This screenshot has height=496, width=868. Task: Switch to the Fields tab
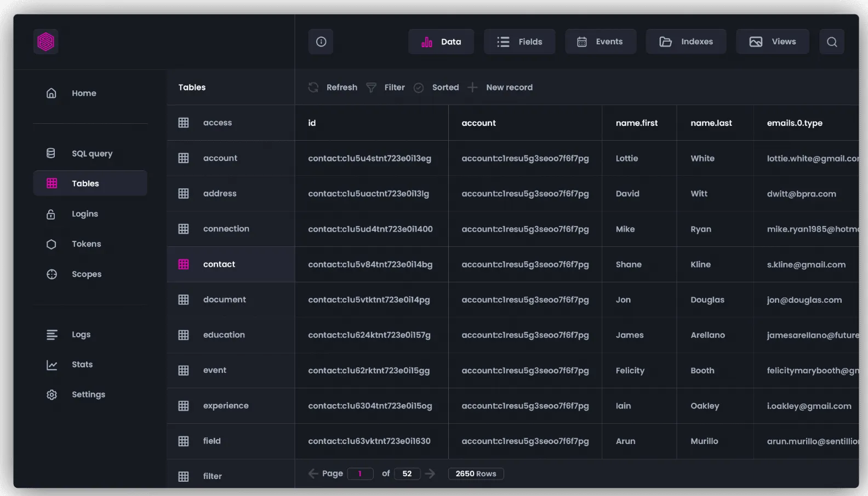[x=519, y=42]
